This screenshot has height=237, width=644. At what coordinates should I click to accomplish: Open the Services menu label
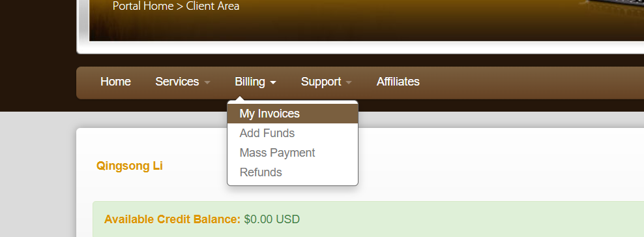(177, 82)
